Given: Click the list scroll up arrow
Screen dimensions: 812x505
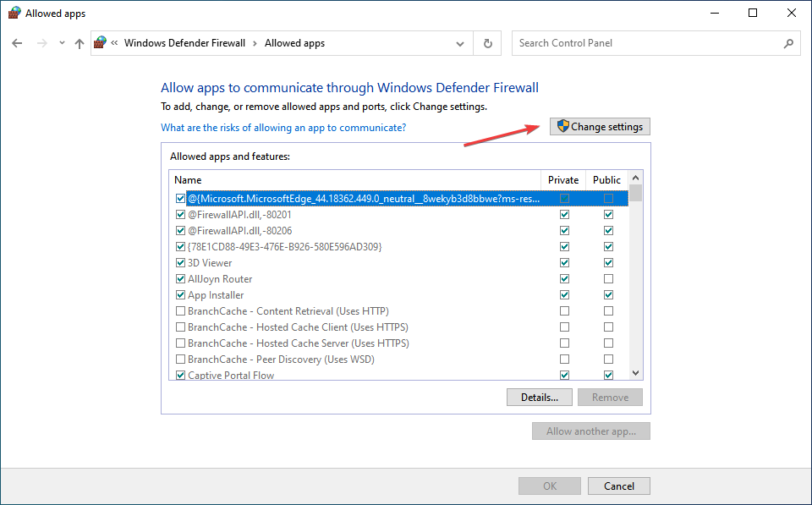Looking at the screenshot, I should pyautogui.click(x=635, y=178).
